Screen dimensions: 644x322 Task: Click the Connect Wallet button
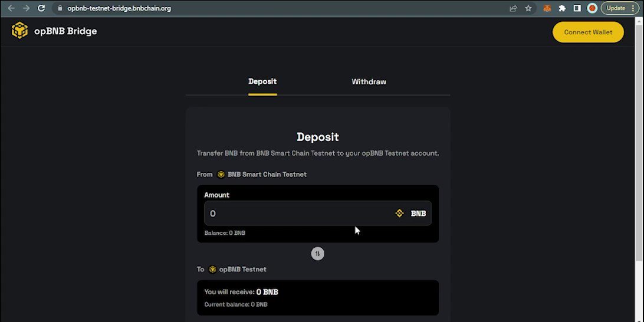(588, 32)
